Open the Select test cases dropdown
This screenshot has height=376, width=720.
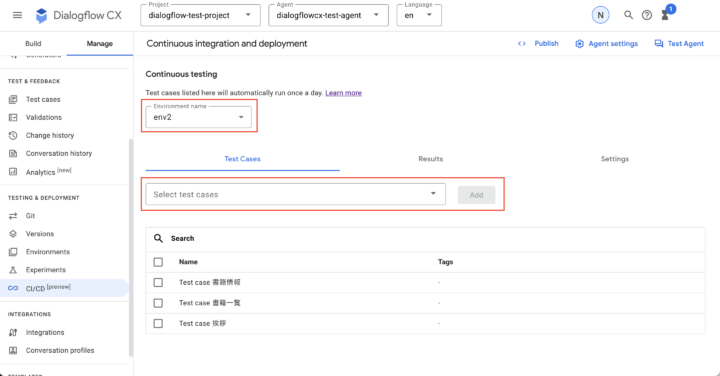pos(295,194)
